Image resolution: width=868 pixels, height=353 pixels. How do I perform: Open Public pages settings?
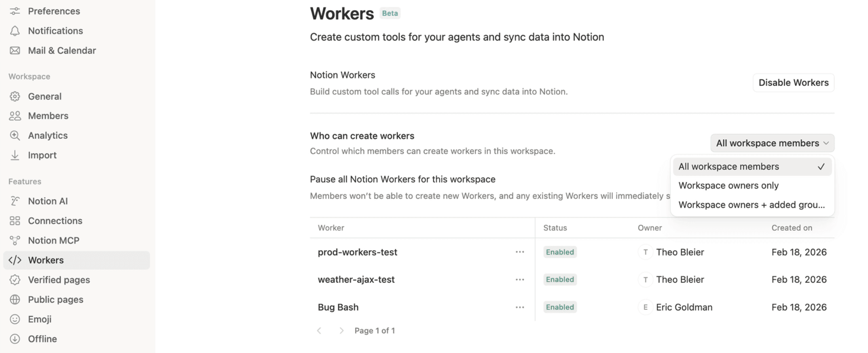[76, 300]
